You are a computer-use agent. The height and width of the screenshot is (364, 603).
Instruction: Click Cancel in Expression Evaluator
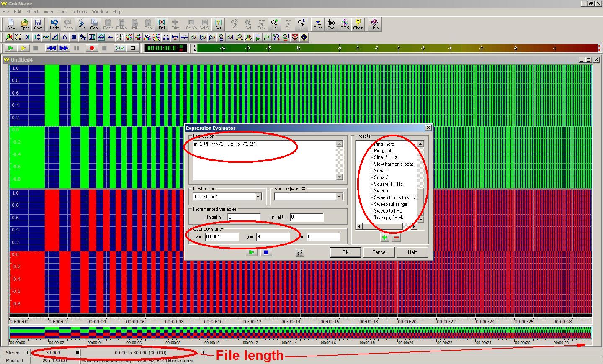coord(379,252)
